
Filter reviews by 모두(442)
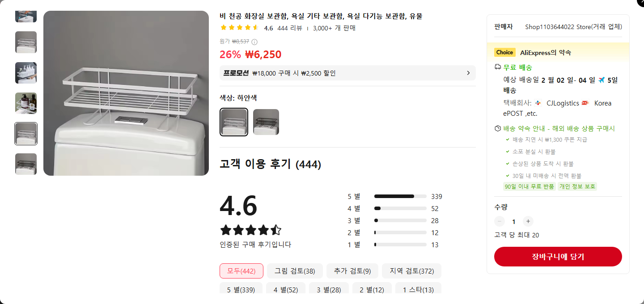[x=241, y=271]
